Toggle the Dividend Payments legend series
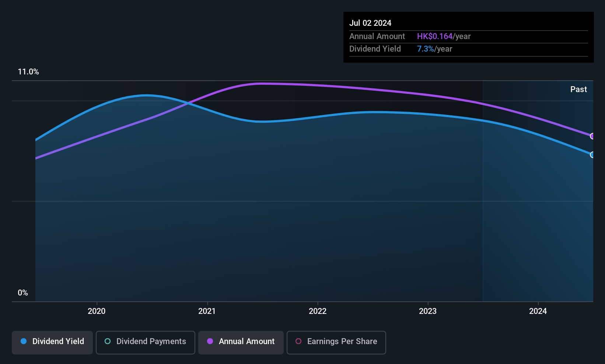Screen dimensions: 605x364 coord(145,342)
